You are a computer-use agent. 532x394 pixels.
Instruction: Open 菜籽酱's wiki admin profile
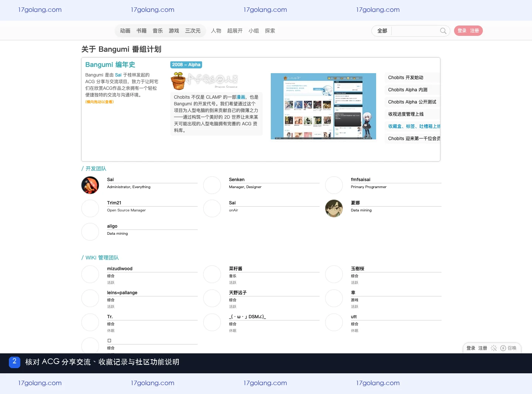236,269
